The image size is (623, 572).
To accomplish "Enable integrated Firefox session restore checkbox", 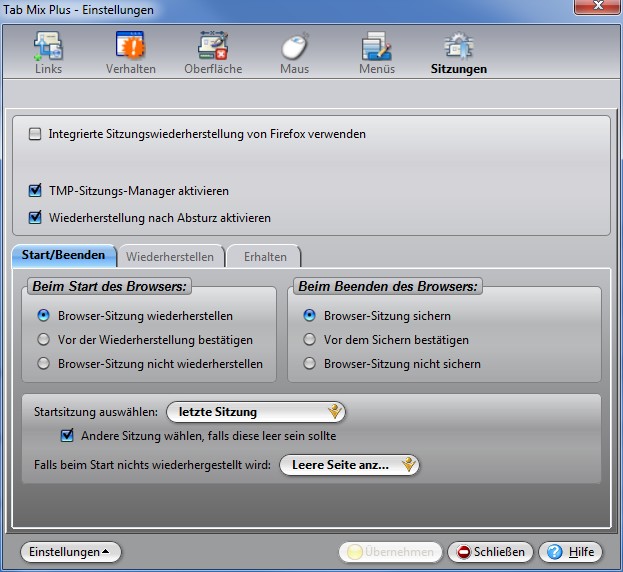I will (35, 134).
